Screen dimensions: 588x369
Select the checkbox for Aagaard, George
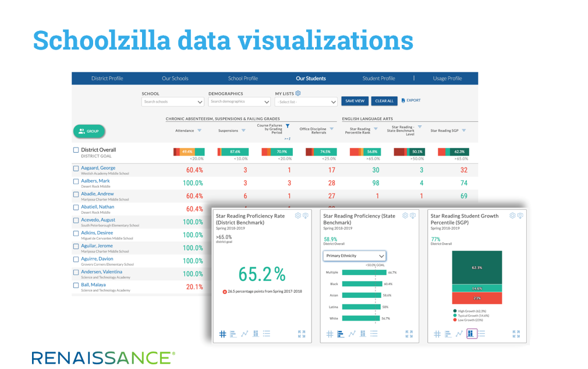(76, 168)
